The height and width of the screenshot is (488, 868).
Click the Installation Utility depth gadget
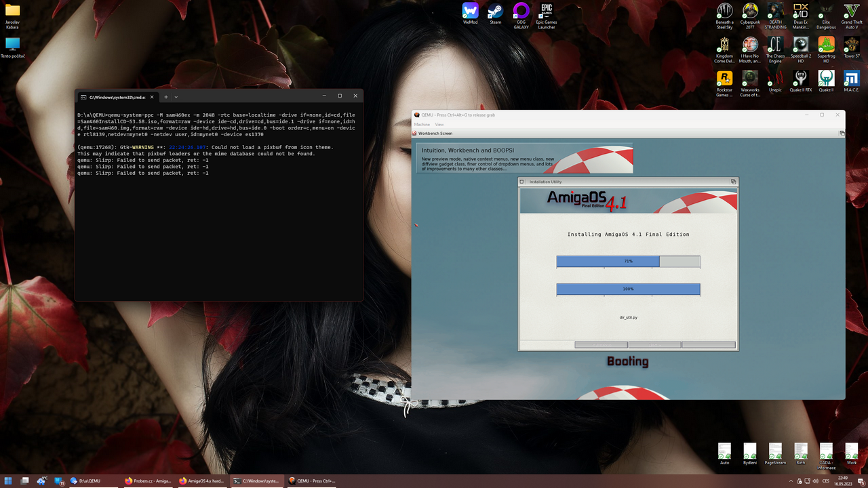coord(733,182)
